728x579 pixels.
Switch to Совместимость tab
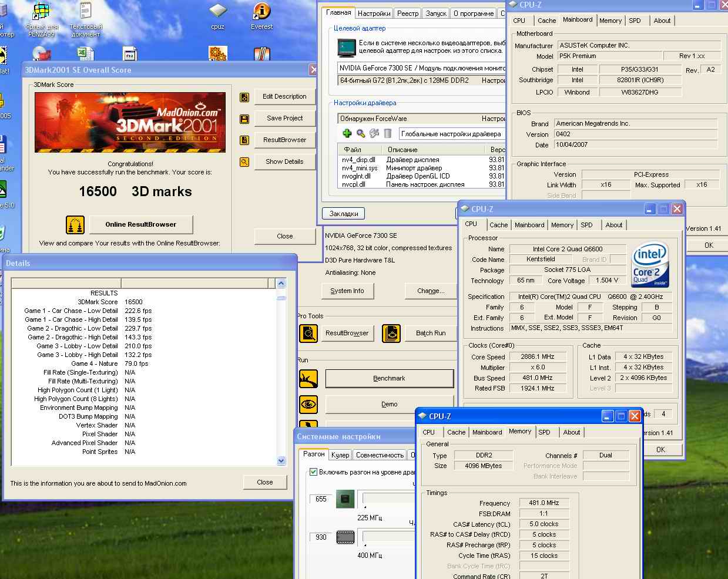coord(380,455)
